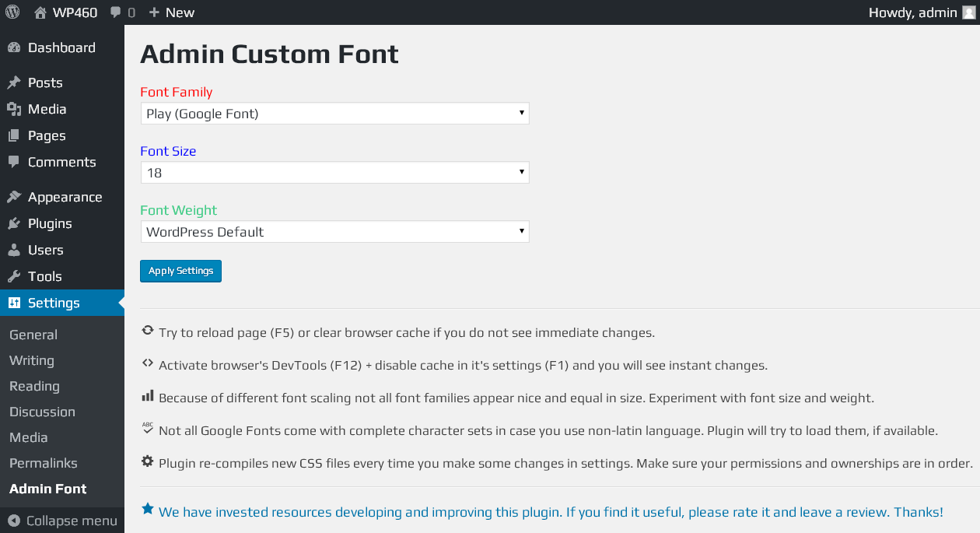Click the Users person icon

(x=14, y=250)
